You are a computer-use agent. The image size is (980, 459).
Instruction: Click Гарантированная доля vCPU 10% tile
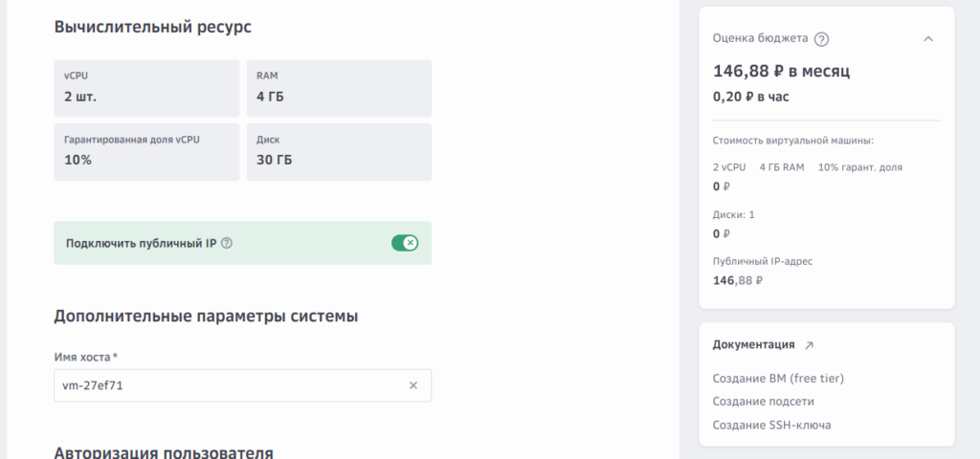coord(146,151)
